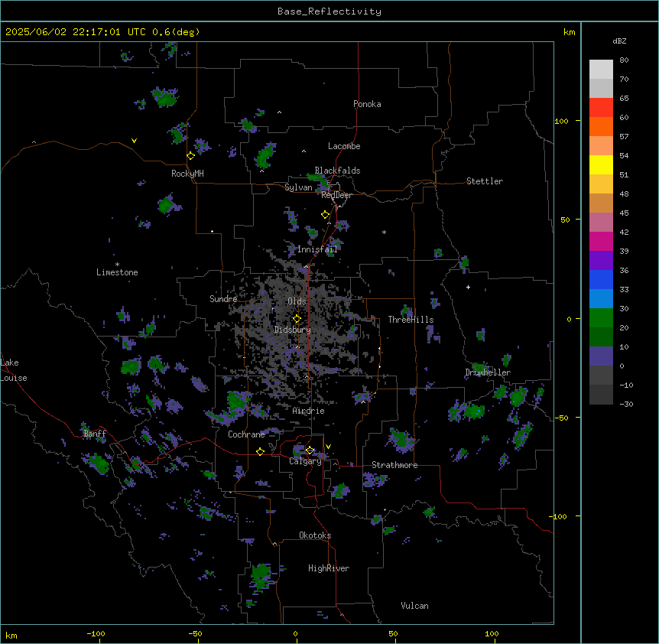Click the Blackfalds city label
This screenshot has width=659, height=644.
point(337,171)
